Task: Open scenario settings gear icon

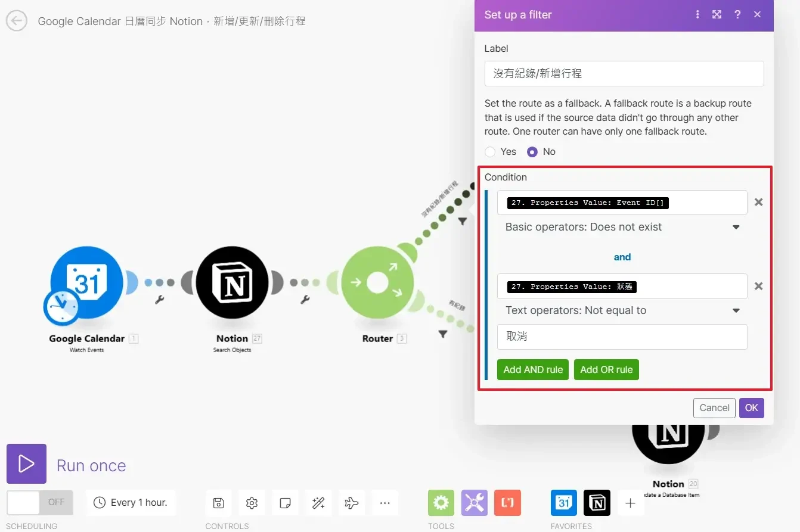Action: 252,503
